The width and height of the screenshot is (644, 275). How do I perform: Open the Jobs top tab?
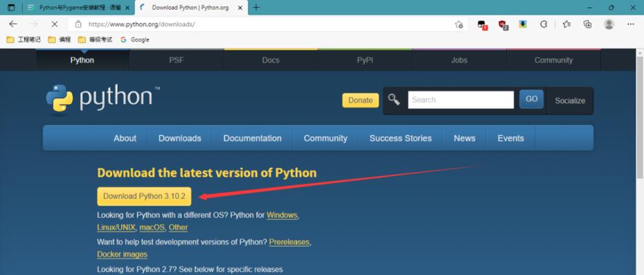pyautogui.click(x=459, y=60)
